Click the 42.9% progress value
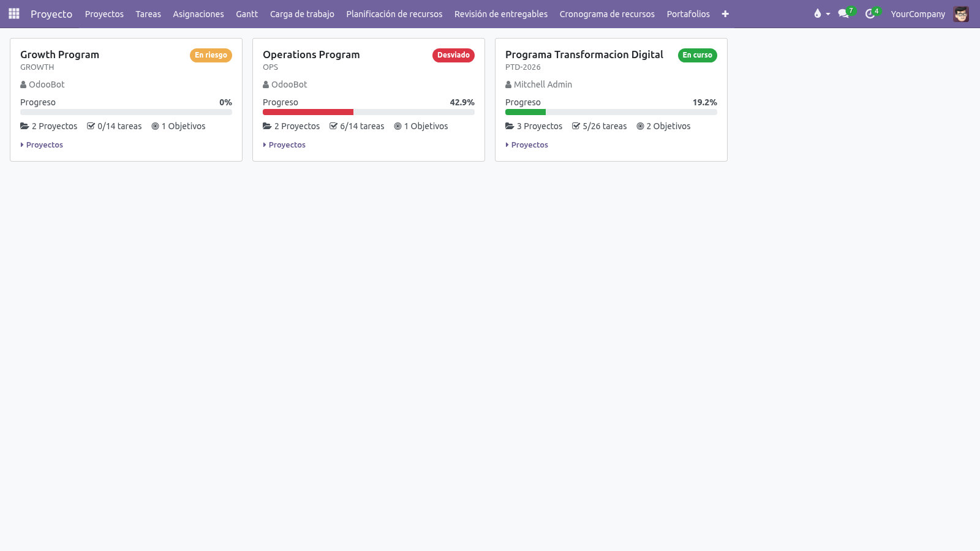The image size is (980, 551). click(462, 102)
